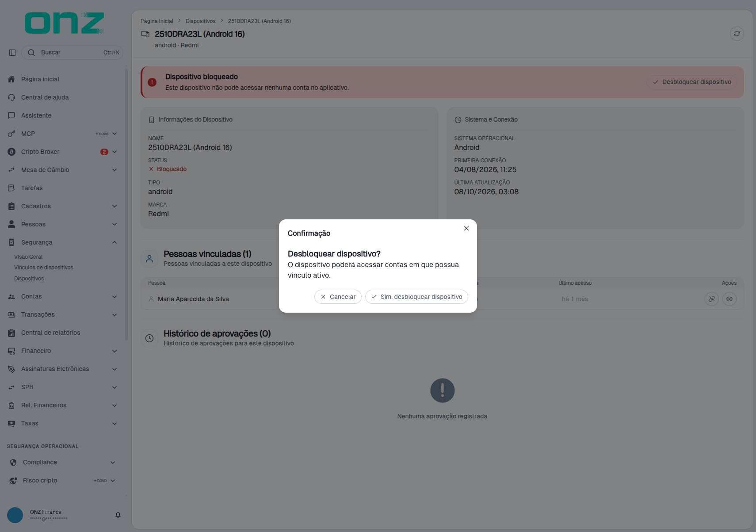The width and height of the screenshot is (756, 532).
Task: Refresh the device page
Action: (737, 34)
